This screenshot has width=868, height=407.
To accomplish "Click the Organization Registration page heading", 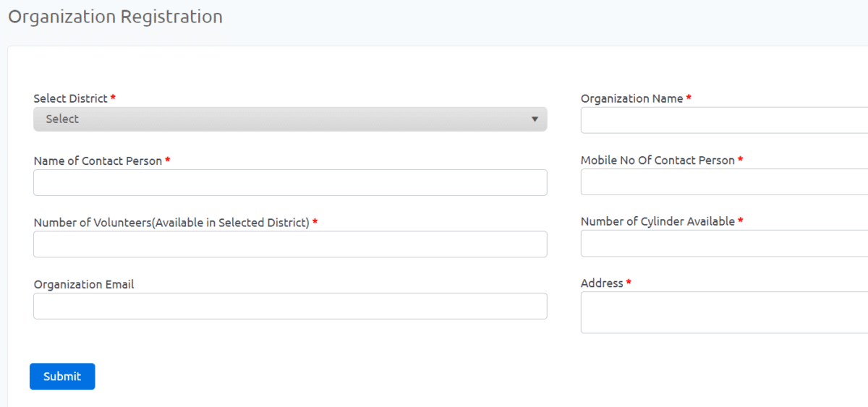I will point(115,17).
